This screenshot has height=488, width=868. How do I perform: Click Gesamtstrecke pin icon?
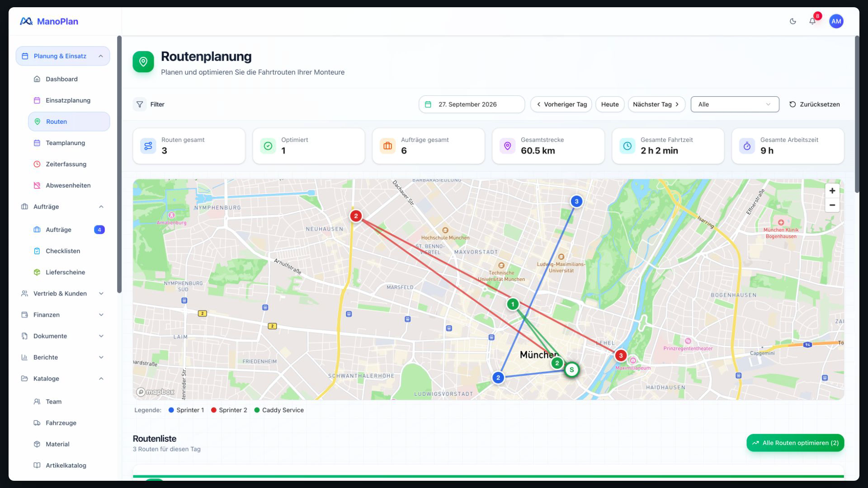[507, 146]
